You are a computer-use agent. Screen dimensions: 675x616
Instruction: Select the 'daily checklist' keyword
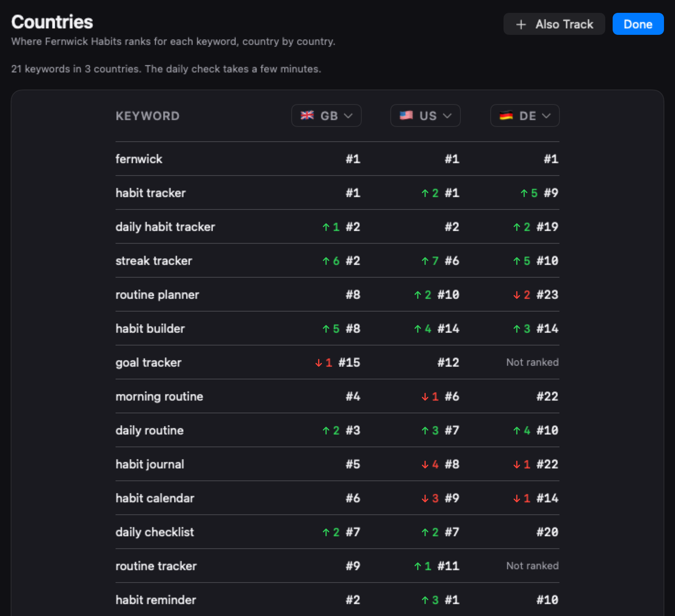[x=155, y=532]
